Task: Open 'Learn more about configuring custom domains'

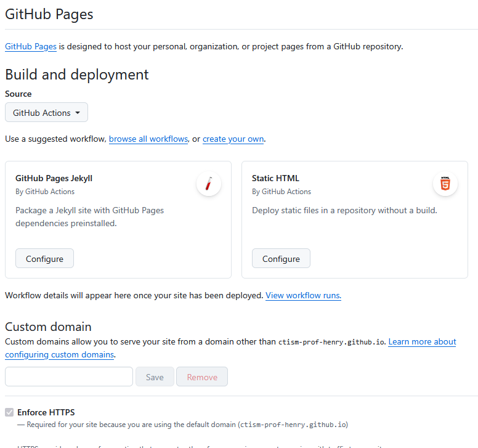Action: click(422, 342)
